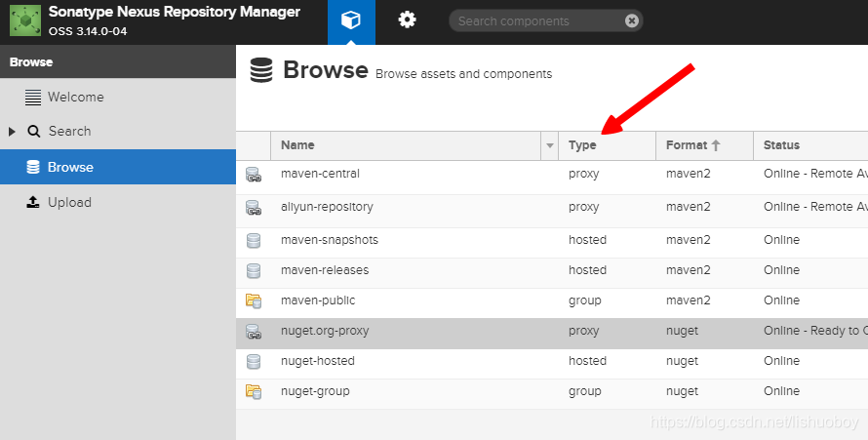Click the OSS 3.14.0-04 version text
Viewport: 868px width, 440px height.
88,31
